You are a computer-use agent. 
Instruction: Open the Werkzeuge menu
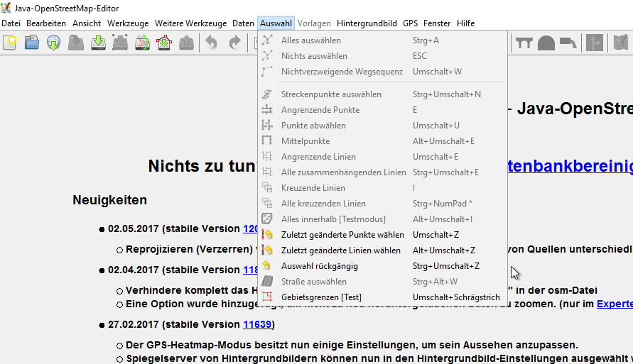(128, 23)
